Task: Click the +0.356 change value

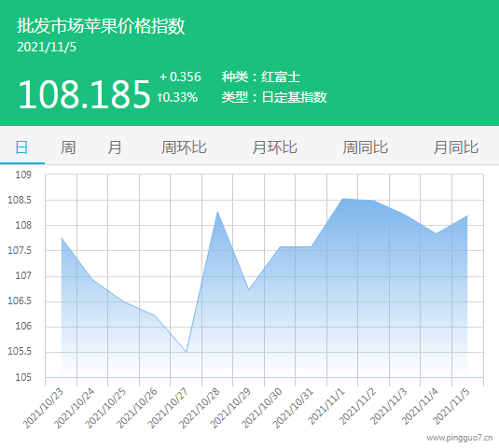Action: pyautogui.click(x=180, y=77)
